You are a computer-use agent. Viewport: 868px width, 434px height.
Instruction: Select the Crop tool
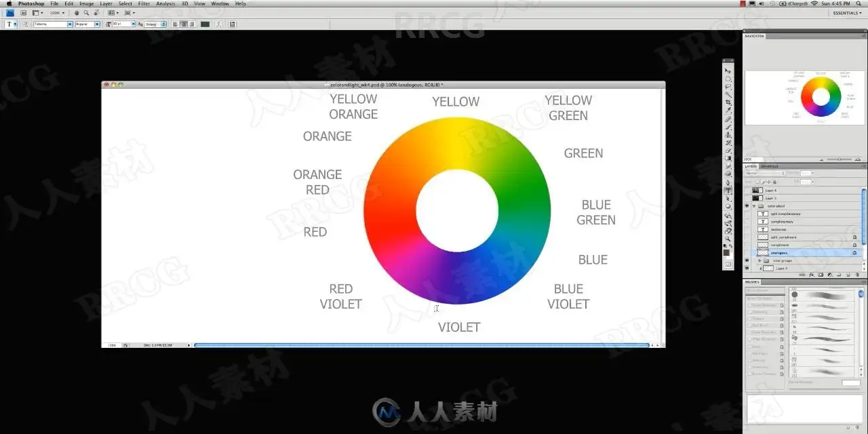coord(728,102)
